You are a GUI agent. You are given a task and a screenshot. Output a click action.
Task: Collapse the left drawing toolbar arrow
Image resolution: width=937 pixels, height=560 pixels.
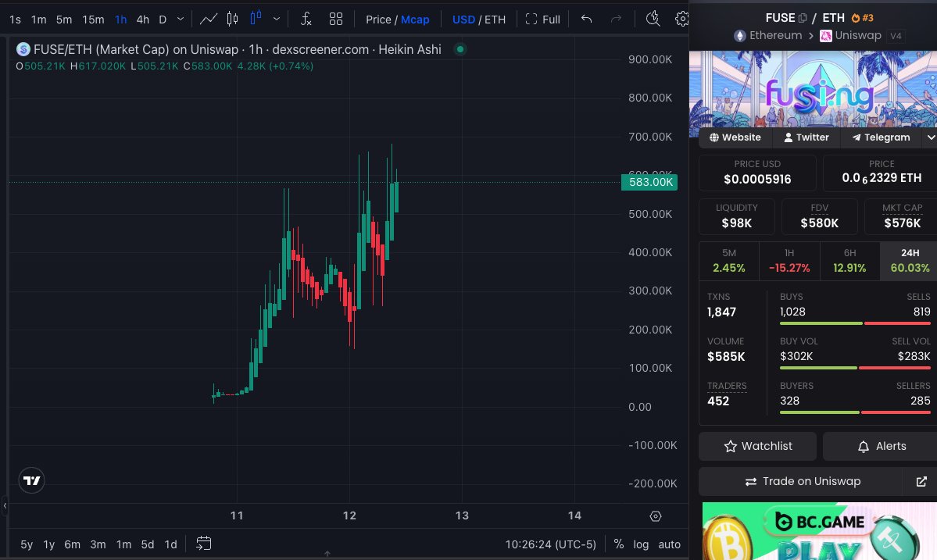[x=5, y=506]
